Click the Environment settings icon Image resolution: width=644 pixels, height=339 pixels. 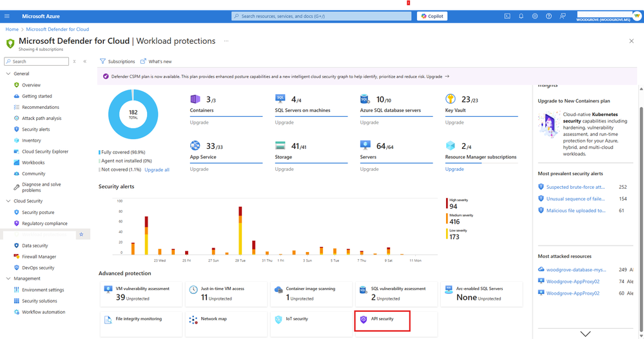[x=16, y=290]
